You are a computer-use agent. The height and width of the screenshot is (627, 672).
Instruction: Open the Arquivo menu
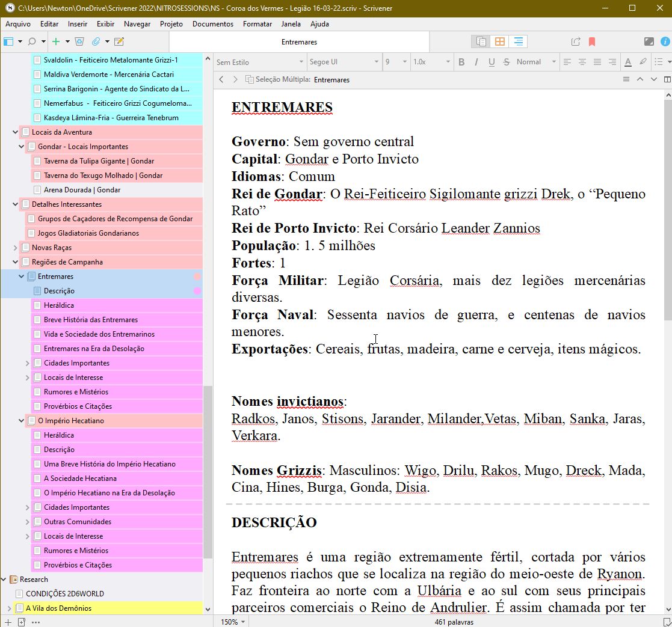pyautogui.click(x=18, y=24)
